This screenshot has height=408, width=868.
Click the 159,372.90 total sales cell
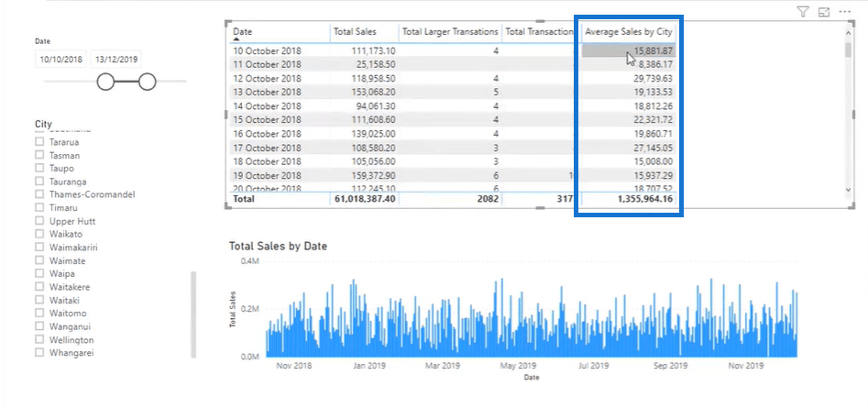click(x=374, y=175)
